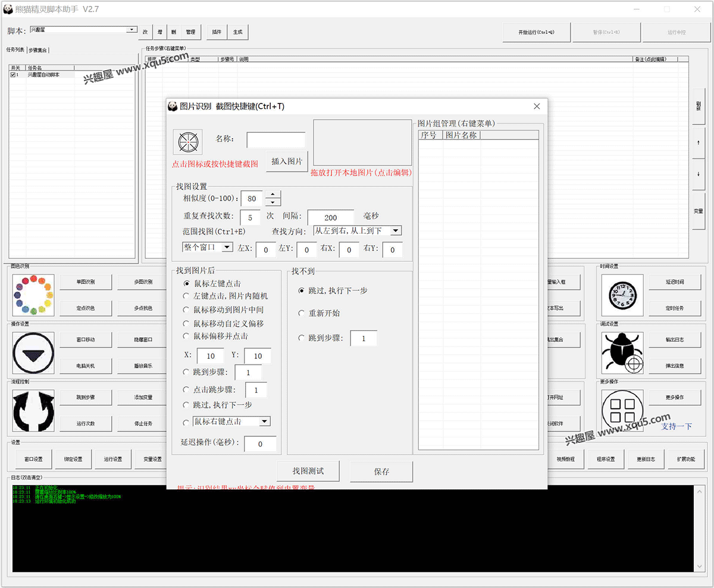The width and height of the screenshot is (714, 588).
Task: Select 跳步骤 radio under 找不到
Action: pyautogui.click(x=301, y=338)
